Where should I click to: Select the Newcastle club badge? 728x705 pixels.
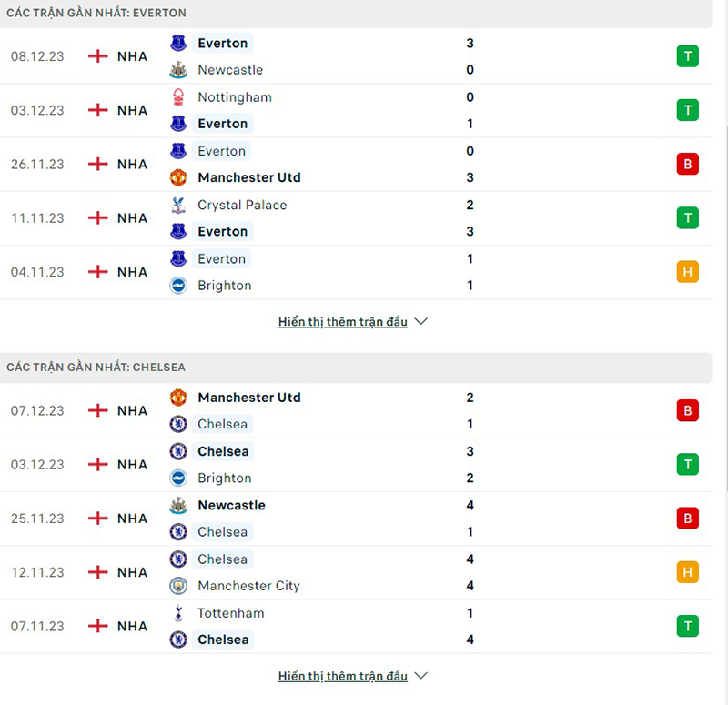pos(178,69)
